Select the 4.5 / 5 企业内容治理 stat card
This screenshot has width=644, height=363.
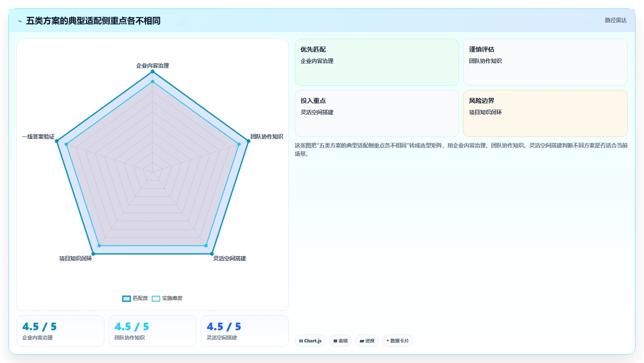(x=60, y=331)
